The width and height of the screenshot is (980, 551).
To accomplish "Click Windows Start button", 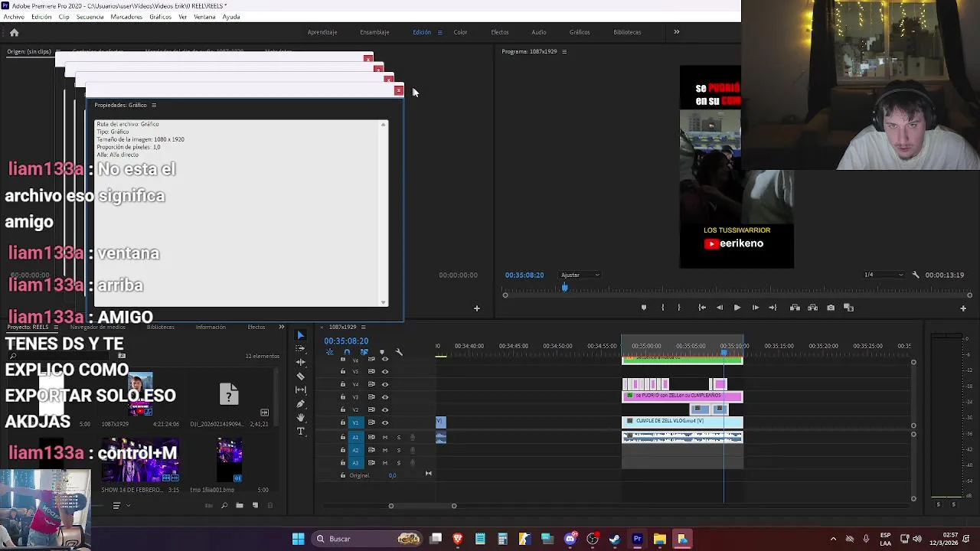I will (x=298, y=539).
